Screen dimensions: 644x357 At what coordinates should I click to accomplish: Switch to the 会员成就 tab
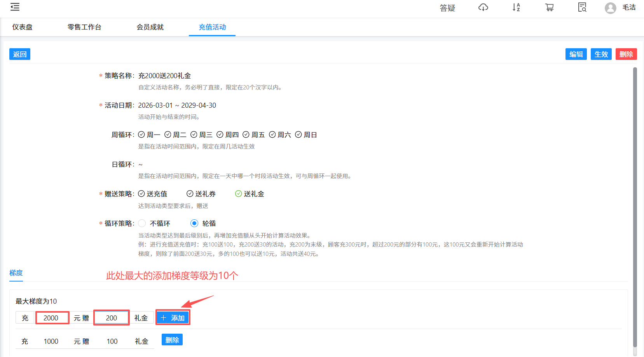(150, 27)
